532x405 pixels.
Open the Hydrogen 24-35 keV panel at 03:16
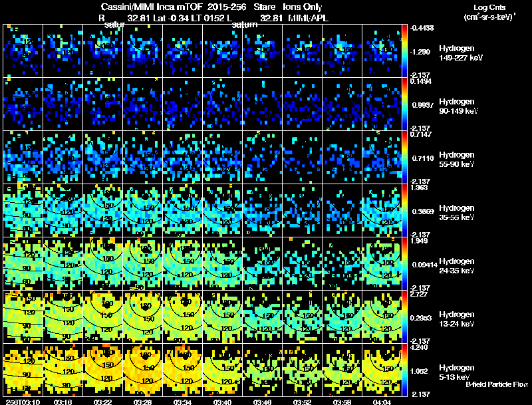click(x=63, y=263)
